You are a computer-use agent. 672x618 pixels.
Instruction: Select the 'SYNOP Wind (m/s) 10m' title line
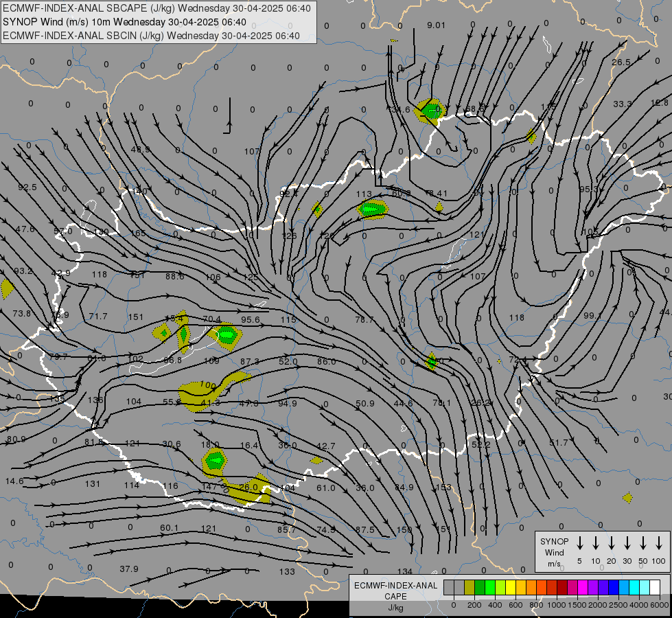(x=124, y=22)
